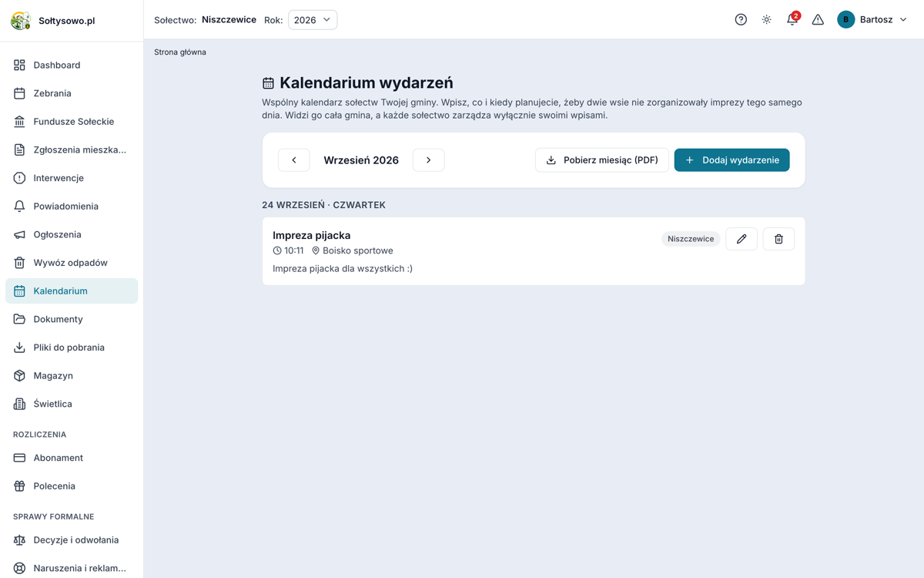Navigate to Świetlica
The image size is (924, 578).
[72, 404]
